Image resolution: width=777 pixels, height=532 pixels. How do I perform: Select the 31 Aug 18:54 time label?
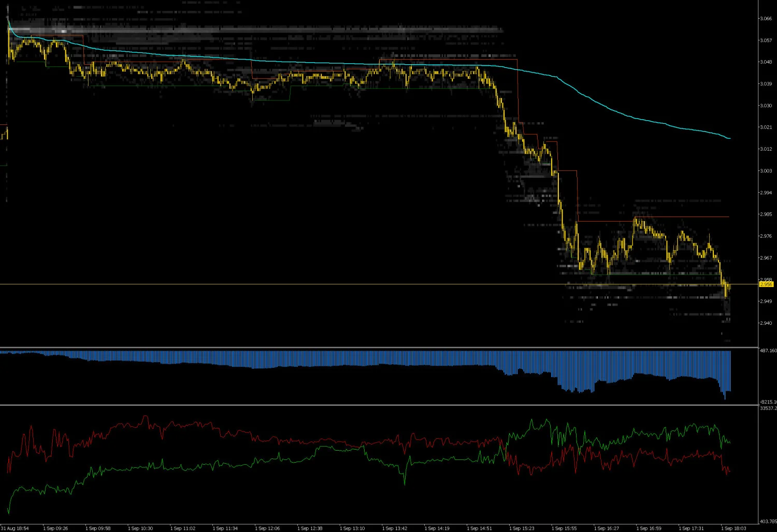(15, 528)
